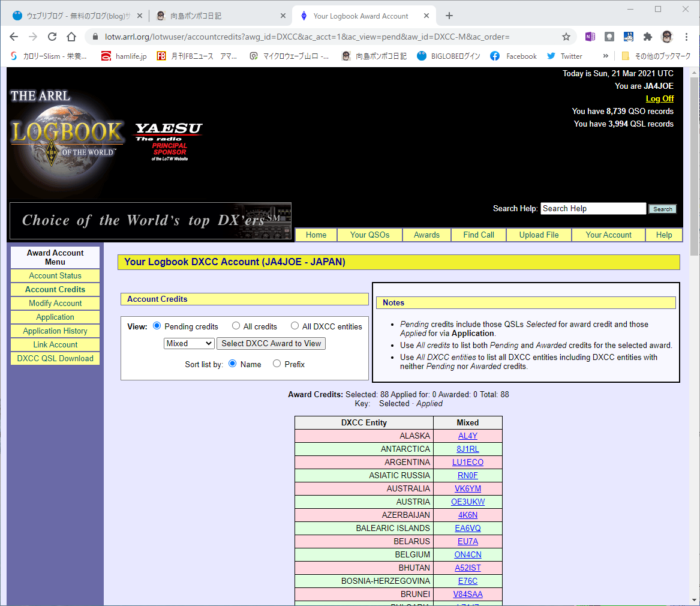Image resolution: width=700 pixels, height=606 pixels.
Task: Open the Facebook bookmark
Action: click(x=513, y=56)
